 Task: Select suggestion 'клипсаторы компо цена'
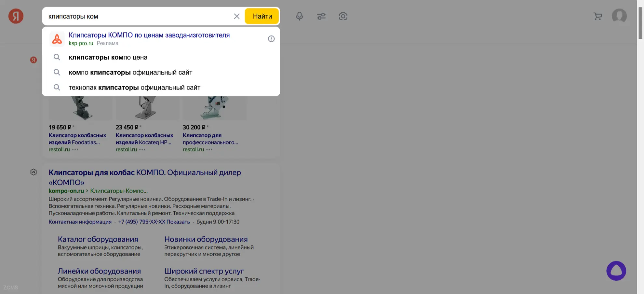[x=108, y=57]
